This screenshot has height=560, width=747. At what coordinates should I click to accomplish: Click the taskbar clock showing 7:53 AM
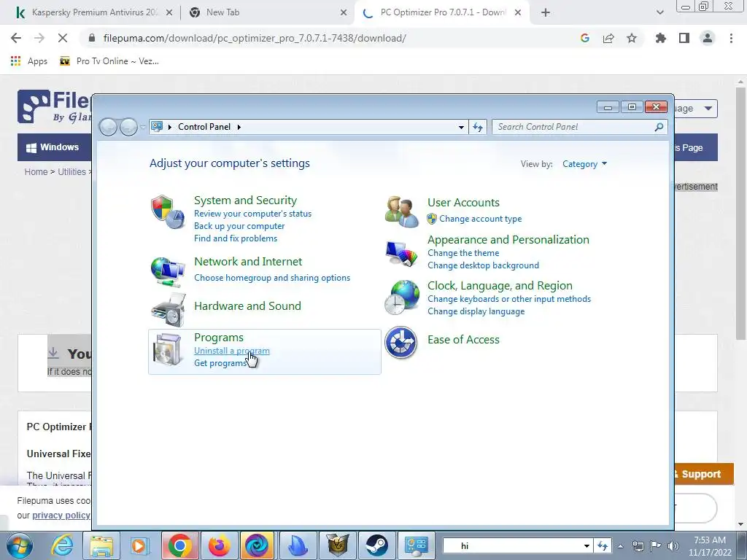pos(709,545)
